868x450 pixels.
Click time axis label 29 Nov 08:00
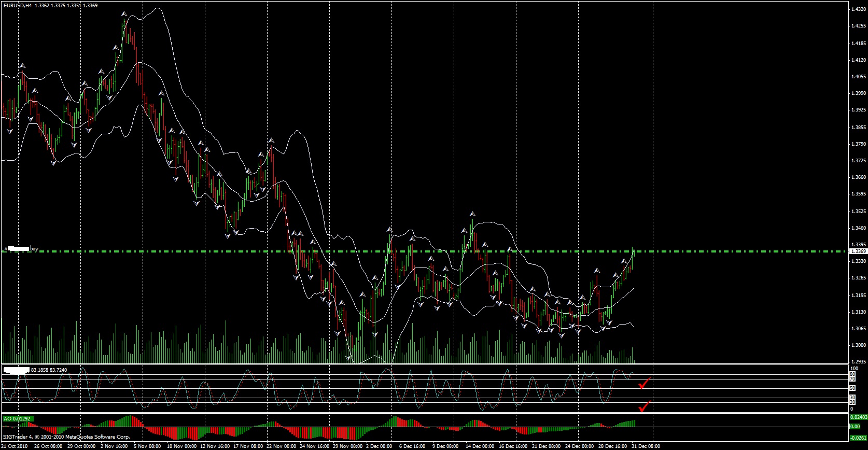coord(347,446)
